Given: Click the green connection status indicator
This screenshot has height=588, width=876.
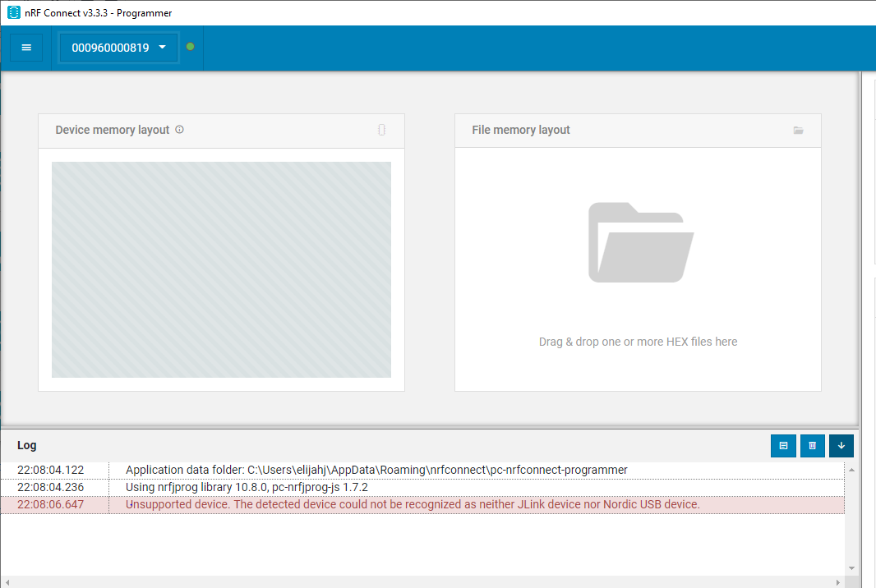Looking at the screenshot, I should 190,47.
